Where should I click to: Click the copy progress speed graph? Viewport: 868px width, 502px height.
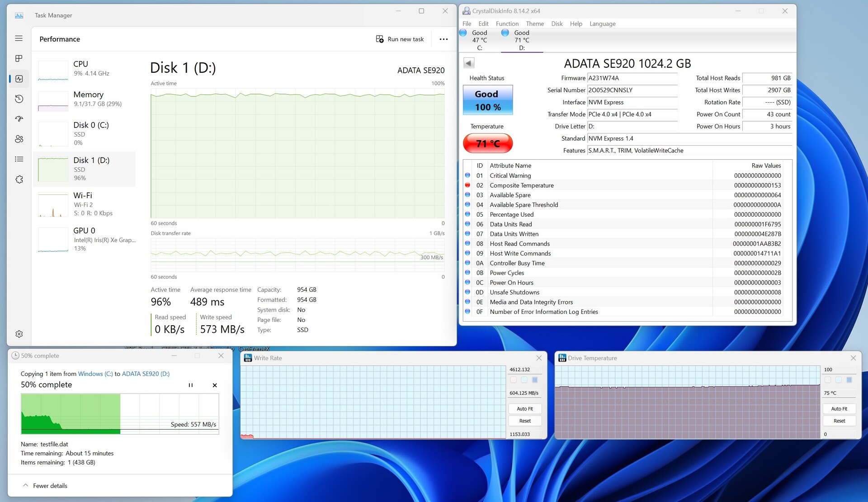(120, 414)
